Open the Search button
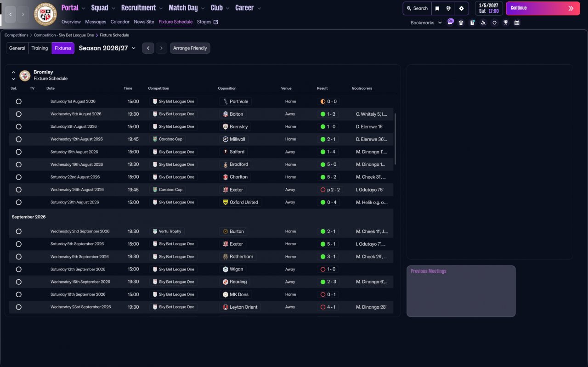588x367 pixels. pos(417,8)
